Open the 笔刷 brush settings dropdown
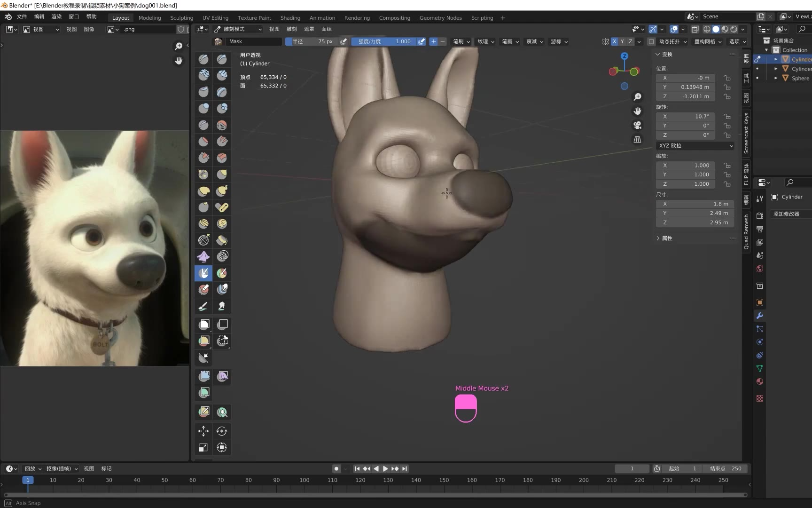 pyautogui.click(x=461, y=41)
